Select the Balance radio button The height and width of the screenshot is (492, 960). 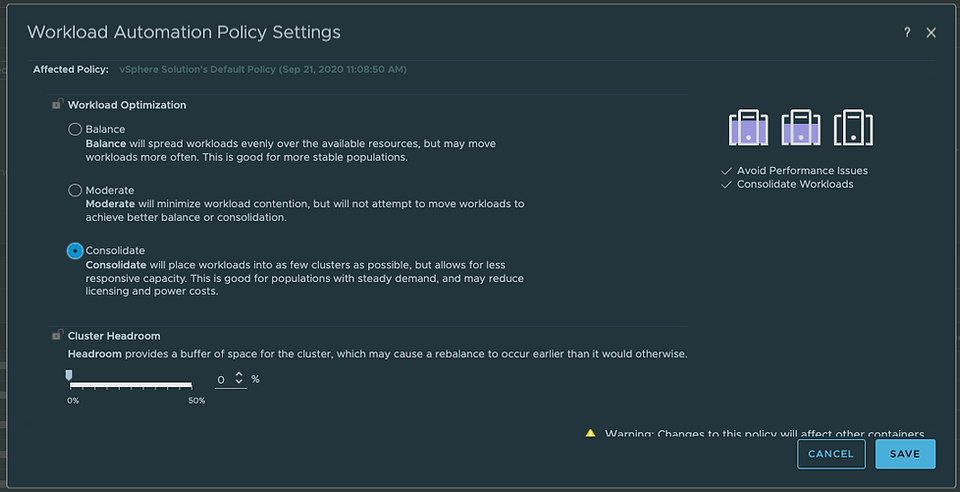pos(75,129)
